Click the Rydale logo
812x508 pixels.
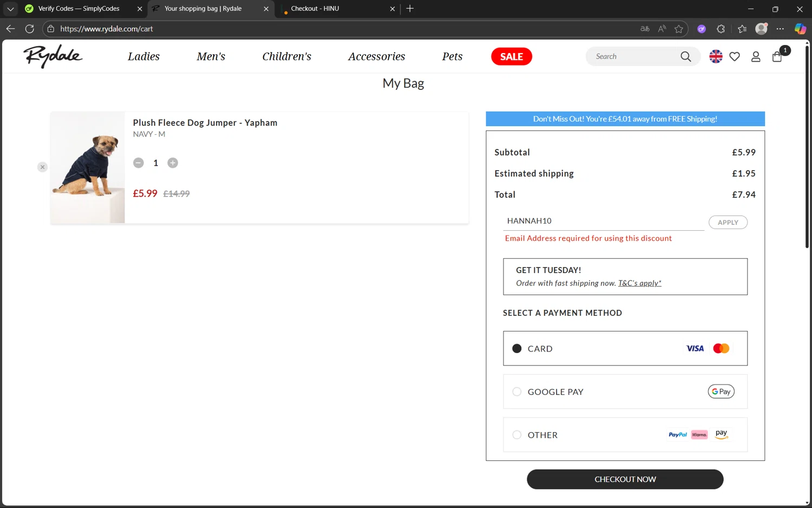pos(53,56)
